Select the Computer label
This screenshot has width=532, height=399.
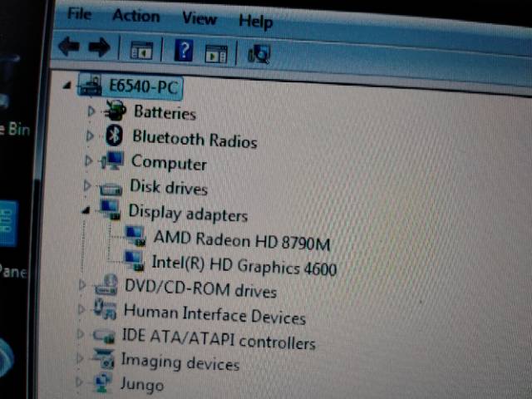[x=169, y=163]
